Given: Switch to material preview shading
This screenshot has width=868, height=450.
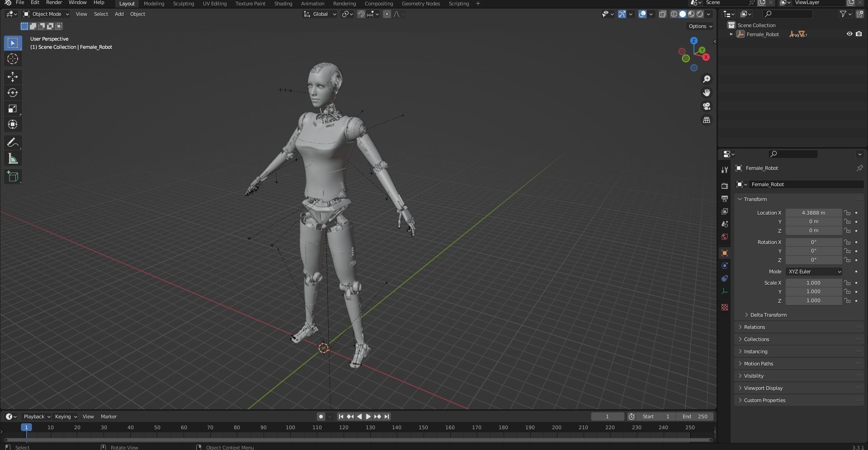Looking at the screenshot, I should coord(691,14).
